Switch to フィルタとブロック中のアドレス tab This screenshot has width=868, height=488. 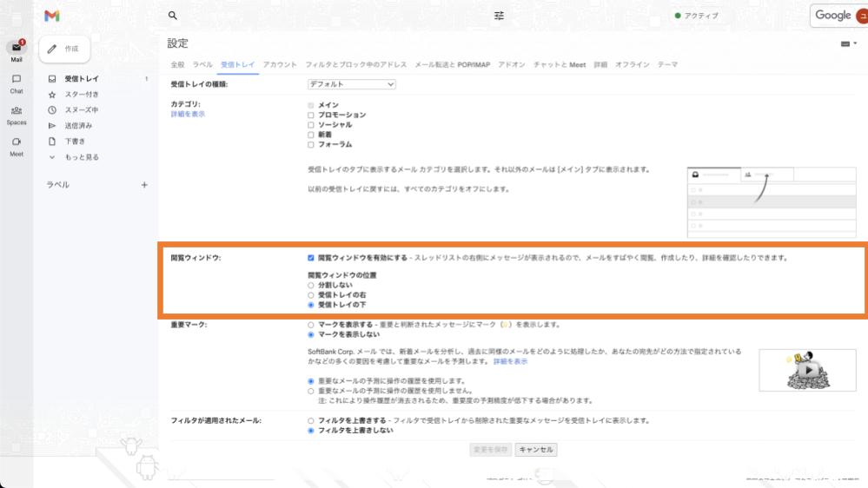[x=356, y=65]
